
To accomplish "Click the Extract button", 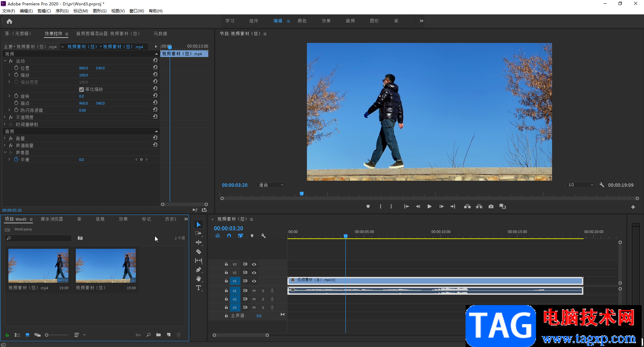I will pos(479,207).
